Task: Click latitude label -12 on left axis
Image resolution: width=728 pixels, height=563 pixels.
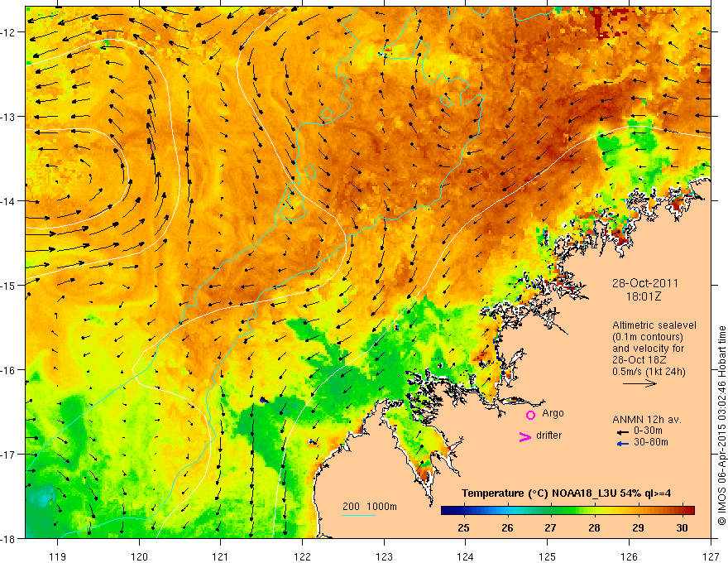Action: (x=8, y=32)
